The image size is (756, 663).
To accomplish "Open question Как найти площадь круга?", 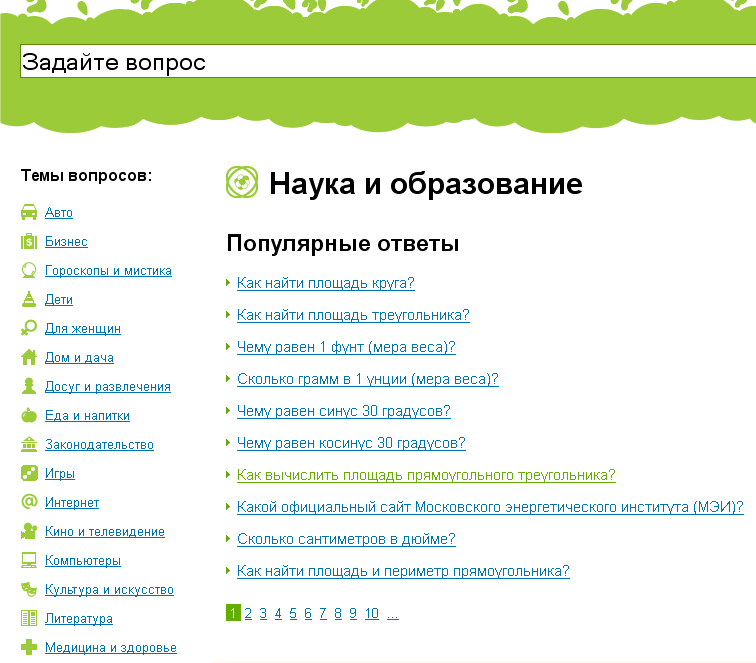I will point(325,283).
